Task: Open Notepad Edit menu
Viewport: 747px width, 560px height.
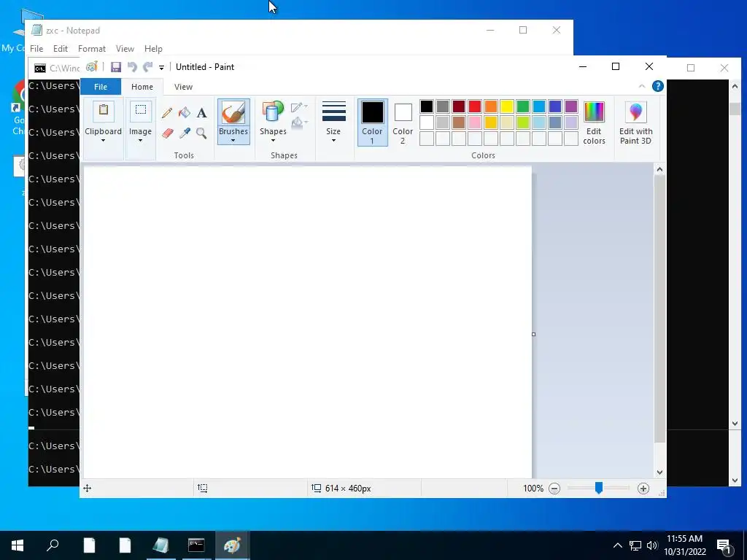Action: point(61,49)
